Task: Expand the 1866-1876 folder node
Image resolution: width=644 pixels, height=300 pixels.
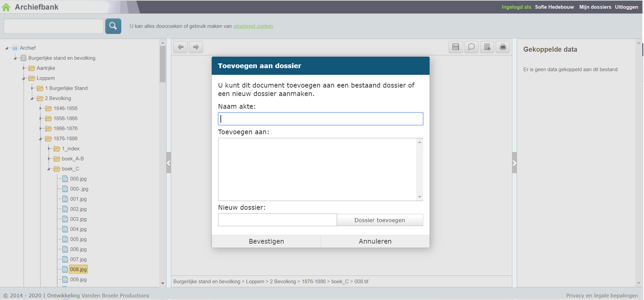Action: pyautogui.click(x=41, y=129)
